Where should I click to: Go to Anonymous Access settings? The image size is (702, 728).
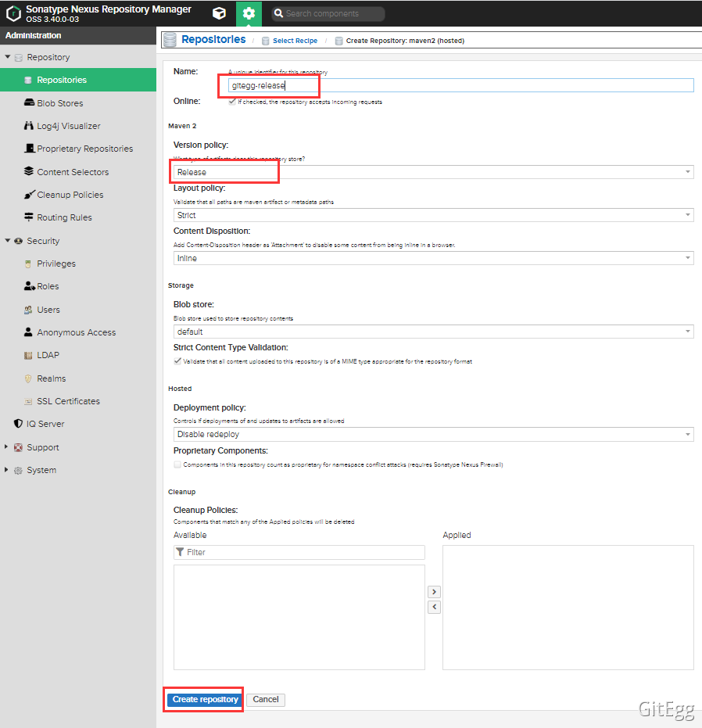point(78,332)
